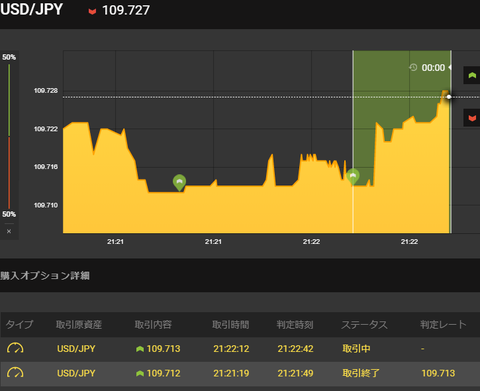Click the trade time 21:21:19
This screenshot has width=480, height=391.
[x=231, y=373]
